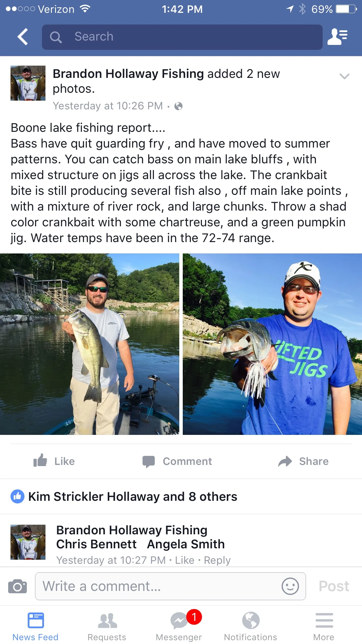Tap the search magnifier icon
This screenshot has height=644, width=362.
pos(56,37)
